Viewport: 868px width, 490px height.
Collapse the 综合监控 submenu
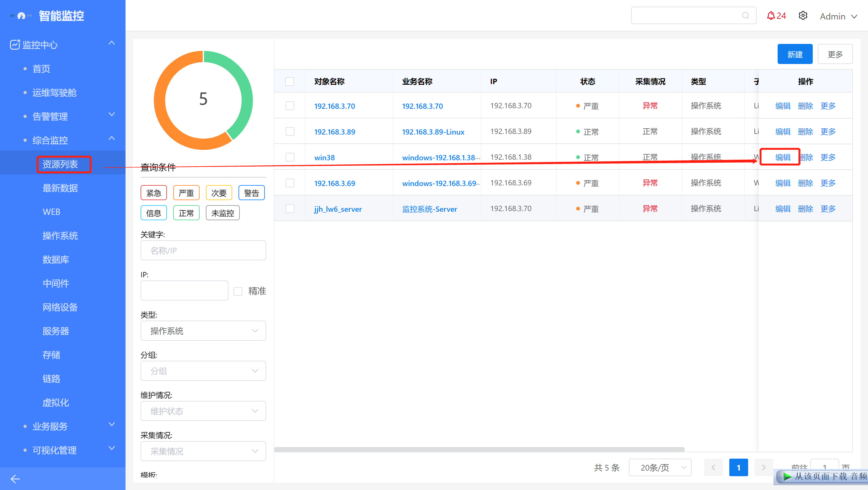click(112, 138)
